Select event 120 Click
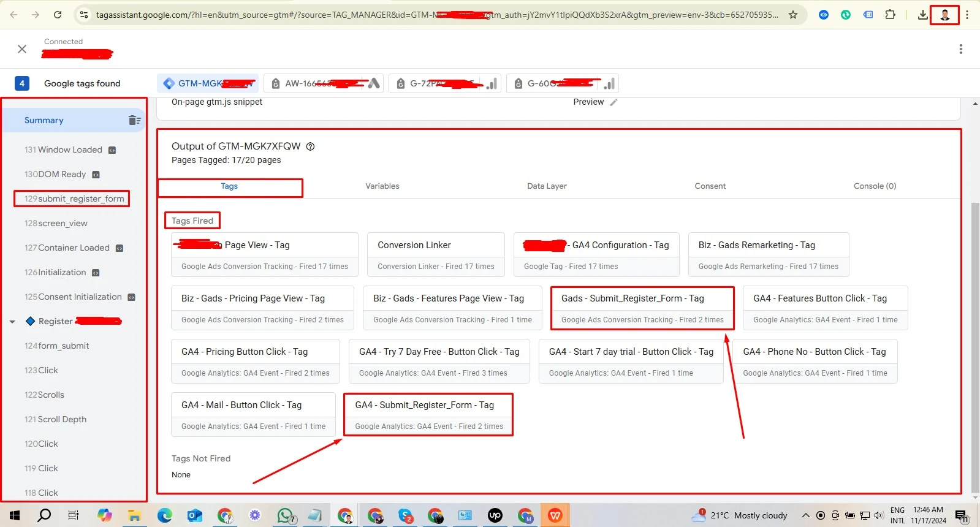 (x=41, y=444)
